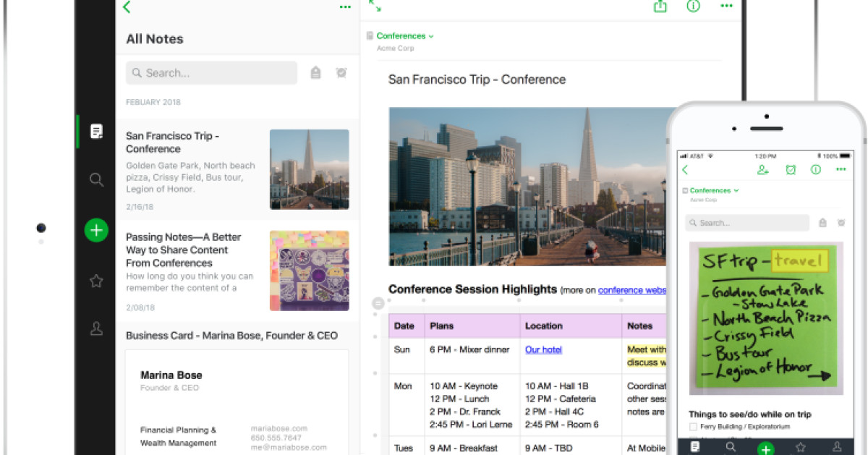
Task: Check the Ferry Building / Exploratorium checkbox
Action: (694, 428)
